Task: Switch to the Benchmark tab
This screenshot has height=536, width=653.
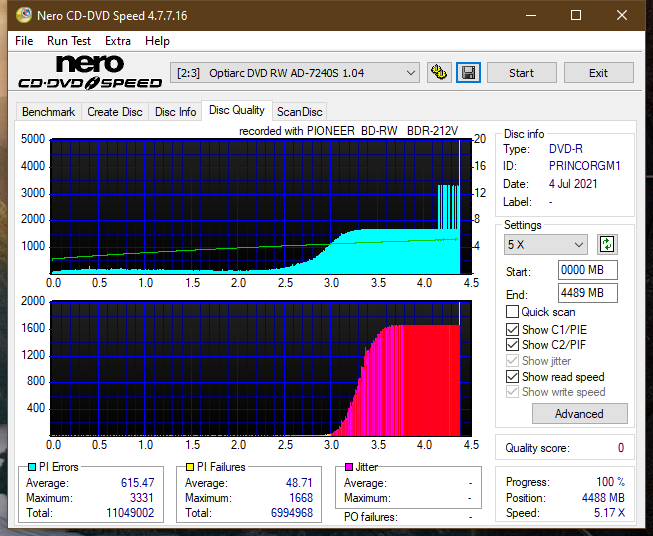Action: [x=49, y=112]
